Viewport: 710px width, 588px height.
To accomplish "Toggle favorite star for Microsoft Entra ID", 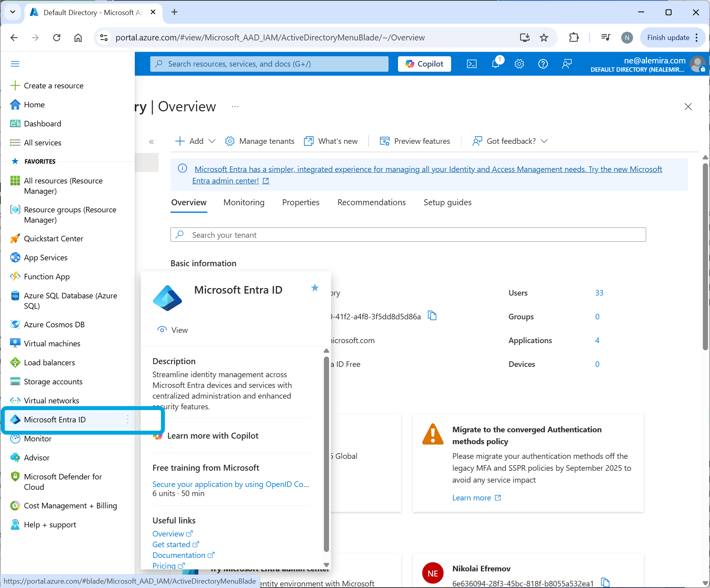I will [x=315, y=288].
